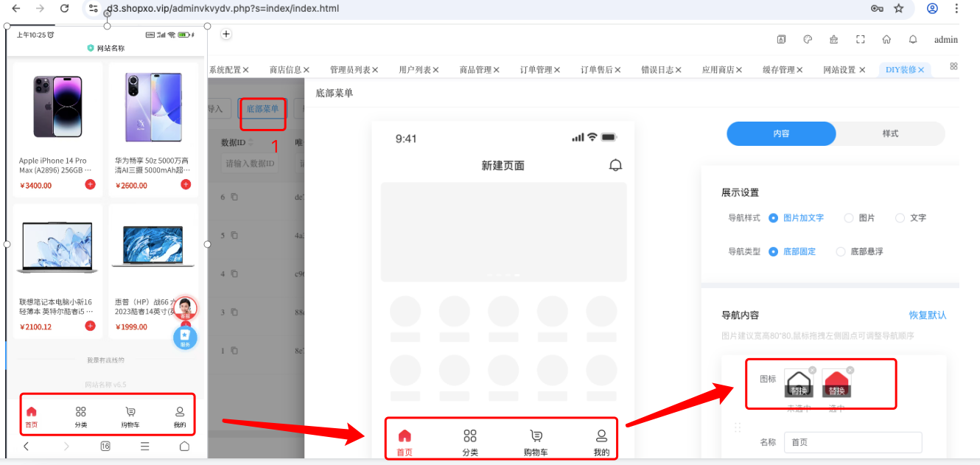Go back using the browser back arrow

point(15,8)
